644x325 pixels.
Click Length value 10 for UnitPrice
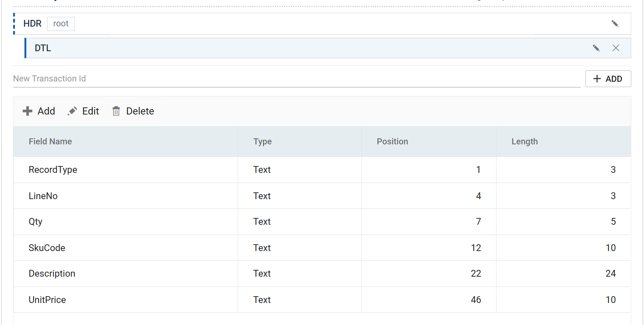point(611,300)
